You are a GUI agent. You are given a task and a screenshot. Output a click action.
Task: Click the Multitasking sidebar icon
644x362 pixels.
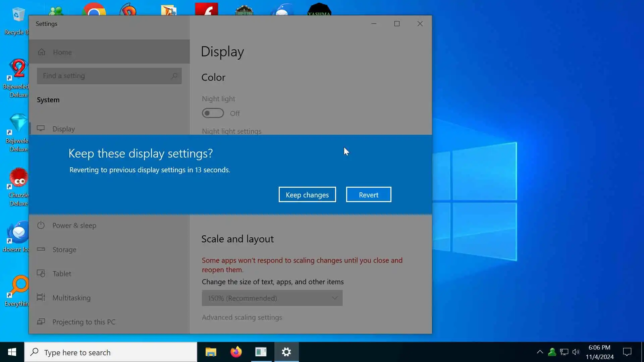click(41, 298)
